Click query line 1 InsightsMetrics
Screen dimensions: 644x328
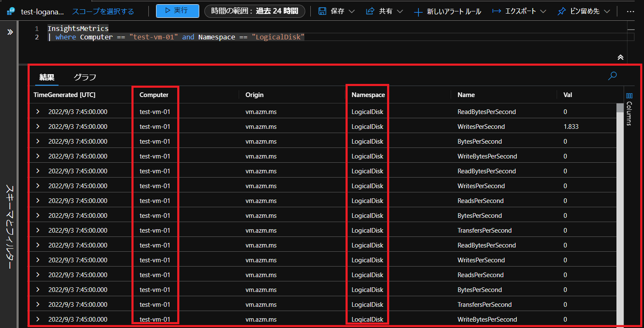coord(78,28)
